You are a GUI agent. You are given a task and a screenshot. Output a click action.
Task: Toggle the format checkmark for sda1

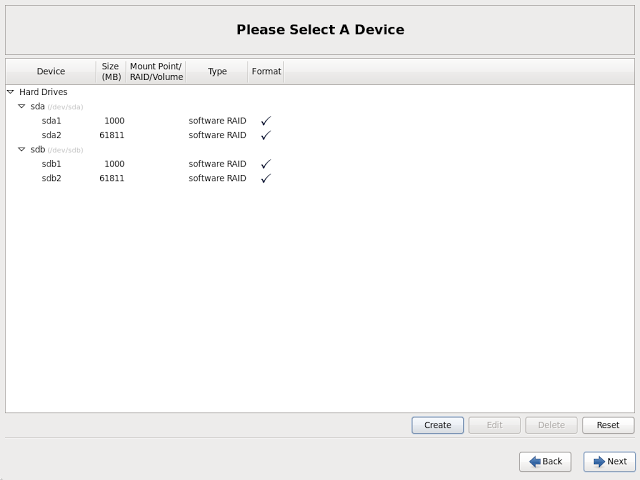(266, 121)
